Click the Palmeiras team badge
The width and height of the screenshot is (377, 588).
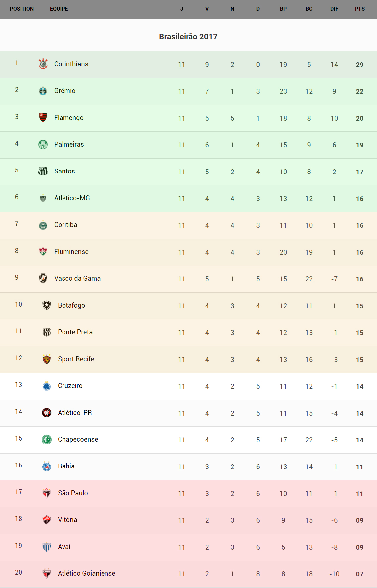[43, 144]
